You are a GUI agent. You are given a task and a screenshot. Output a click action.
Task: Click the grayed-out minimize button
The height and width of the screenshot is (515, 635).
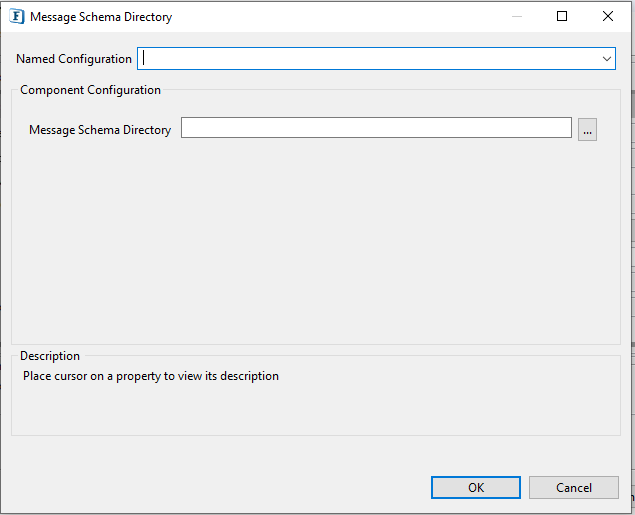coord(517,16)
